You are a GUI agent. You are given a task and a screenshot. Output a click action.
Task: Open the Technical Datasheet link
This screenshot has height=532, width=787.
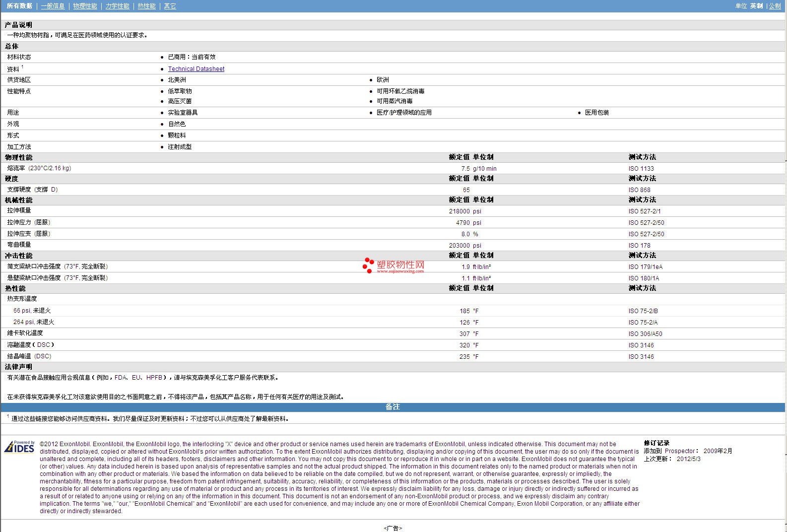196,69
